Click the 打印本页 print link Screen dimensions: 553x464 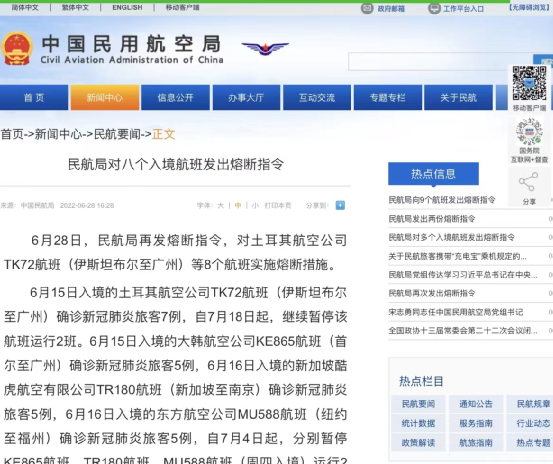[278, 206]
